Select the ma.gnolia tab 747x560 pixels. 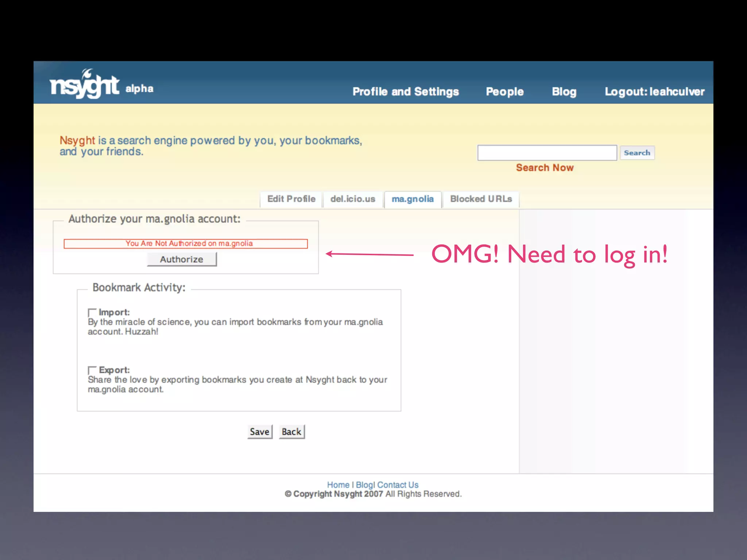[413, 199]
